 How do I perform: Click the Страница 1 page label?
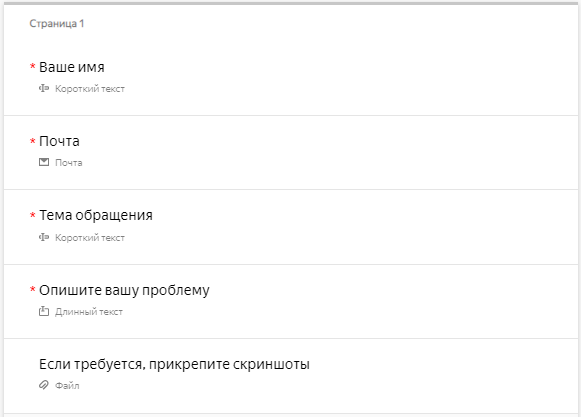(x=57, y=24)
